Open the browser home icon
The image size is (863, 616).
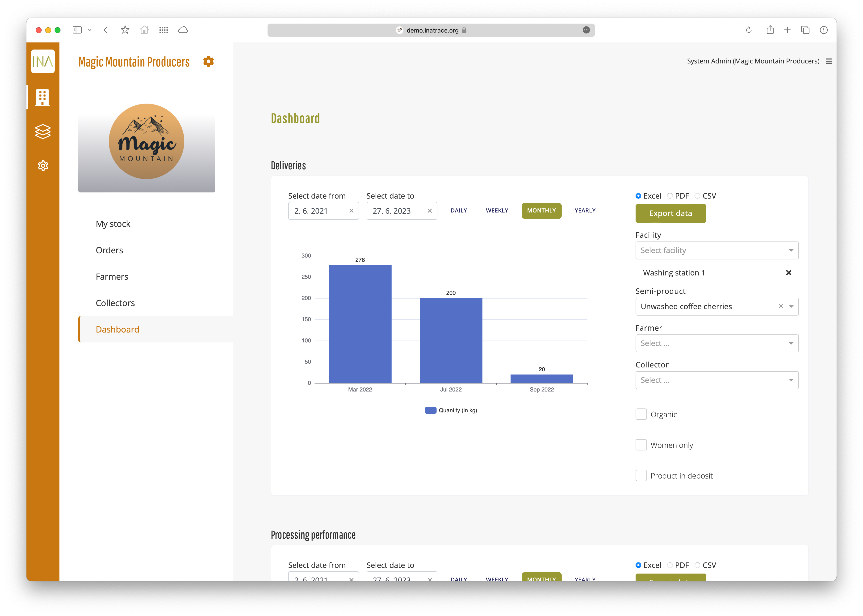pyautogui.click(x=144, y=30)
